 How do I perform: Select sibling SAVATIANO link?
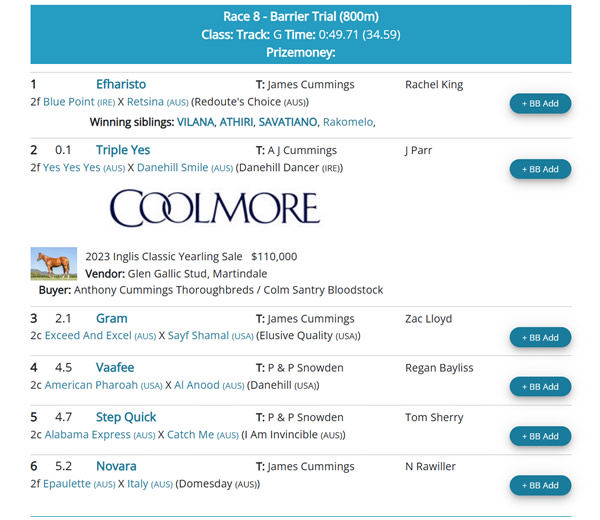(286, 122)
